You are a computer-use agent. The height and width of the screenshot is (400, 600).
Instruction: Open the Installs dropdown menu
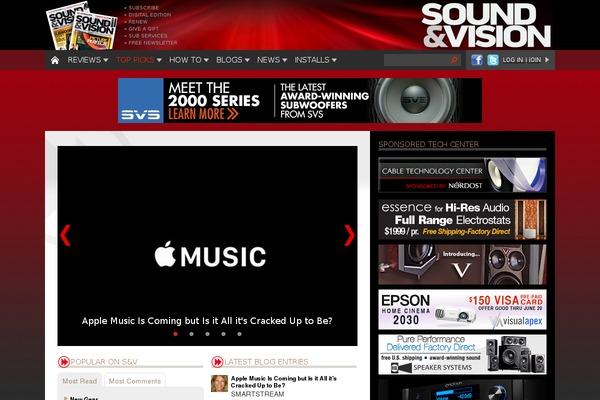pos(315,60)
